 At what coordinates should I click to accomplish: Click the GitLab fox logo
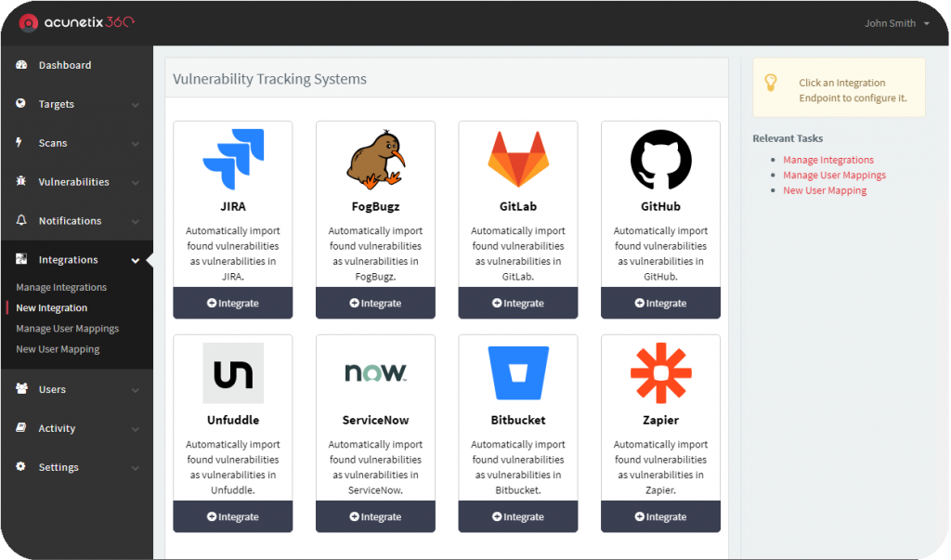(518, 159)
